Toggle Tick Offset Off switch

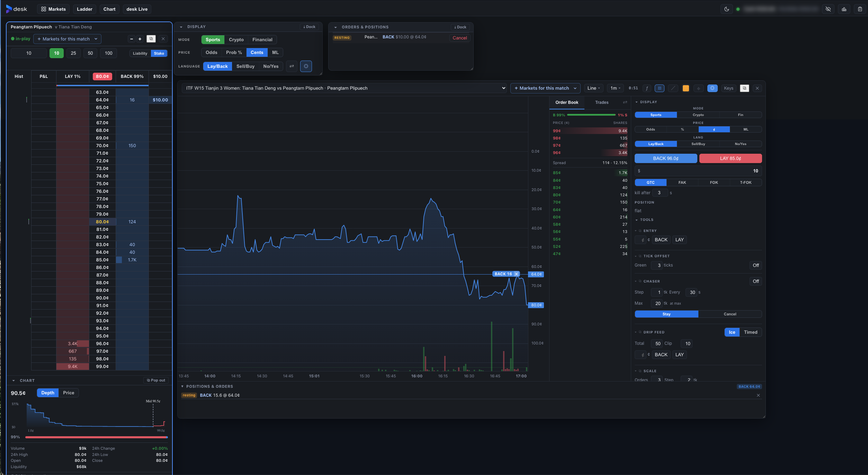(756, 265)
